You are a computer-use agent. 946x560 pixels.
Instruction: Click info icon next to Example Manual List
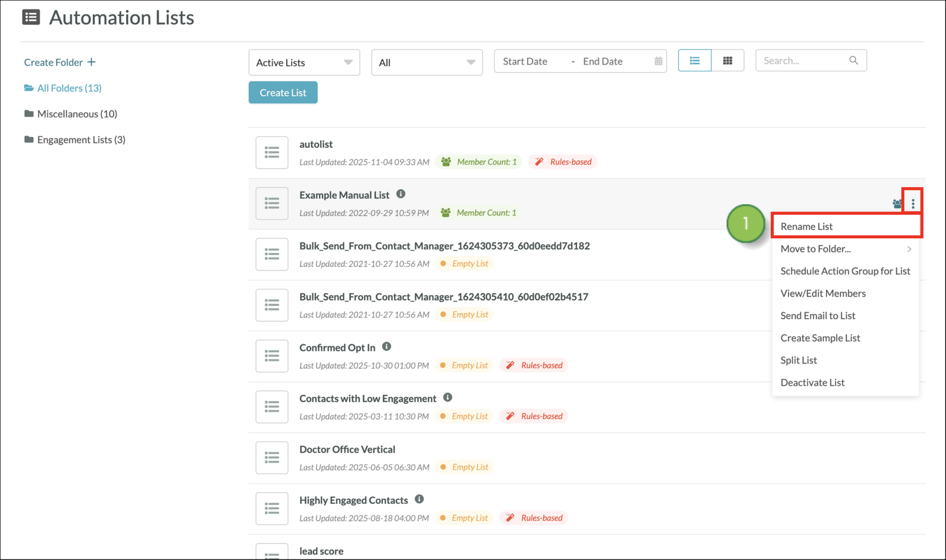pyautogui.click(x=400, y=194)
